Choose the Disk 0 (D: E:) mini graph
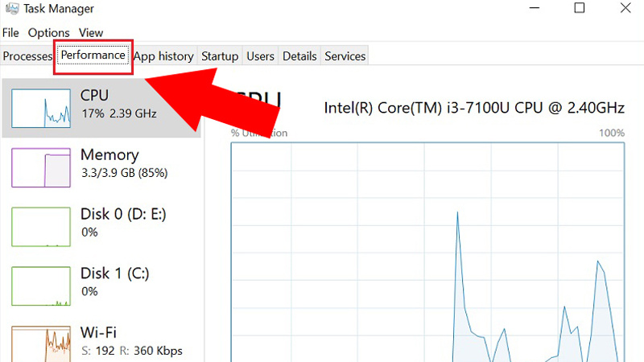Image resolution: width=644 pixels, height=362 pixels. (41, 226)
